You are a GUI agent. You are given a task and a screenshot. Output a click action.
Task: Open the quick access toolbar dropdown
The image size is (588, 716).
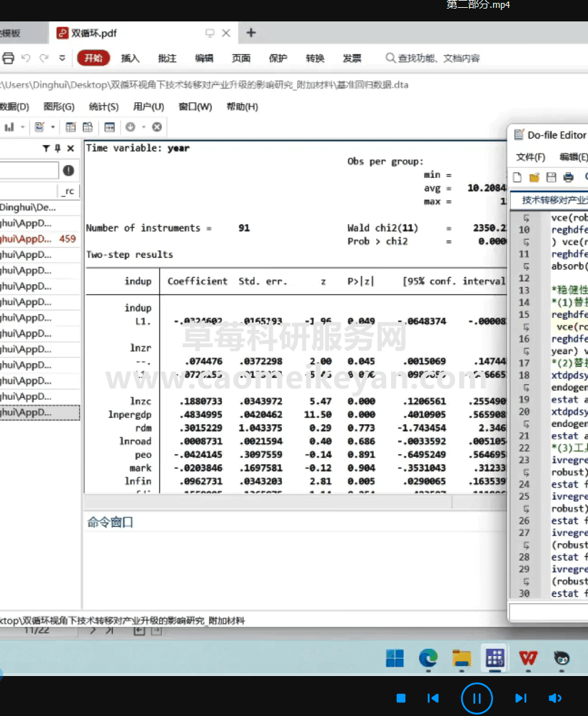pos(62,58)
